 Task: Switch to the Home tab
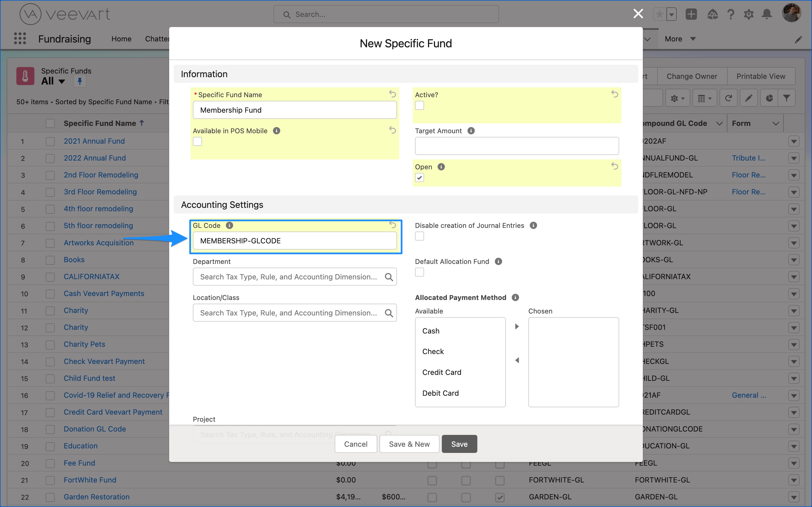(x=121, y=39)
